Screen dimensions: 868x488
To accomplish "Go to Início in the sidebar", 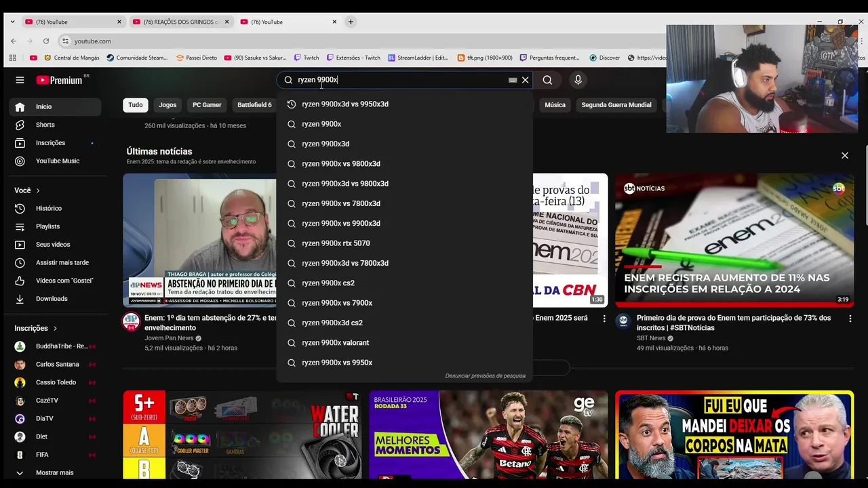I will pyautogui.click(x=55, y=106).
